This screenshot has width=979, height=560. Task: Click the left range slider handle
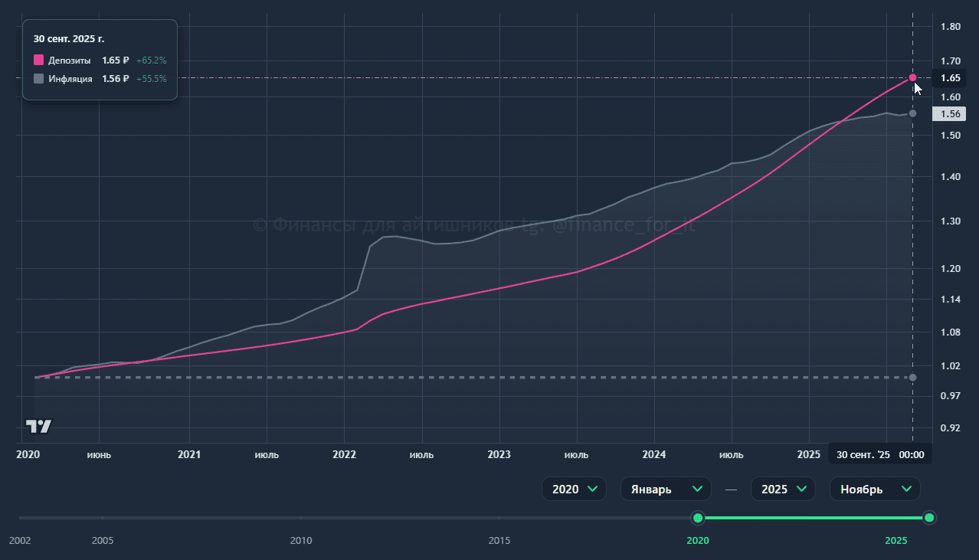[698, 518]
